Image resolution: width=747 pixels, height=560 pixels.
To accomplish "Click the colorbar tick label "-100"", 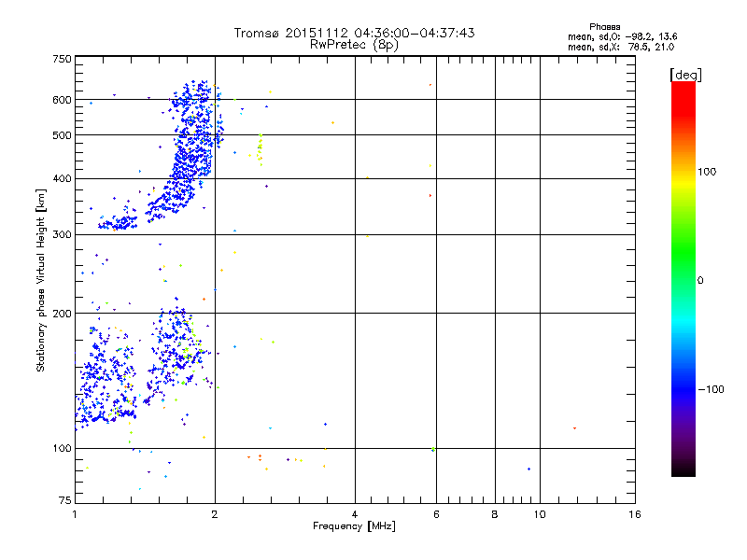I will click(711, 389).
